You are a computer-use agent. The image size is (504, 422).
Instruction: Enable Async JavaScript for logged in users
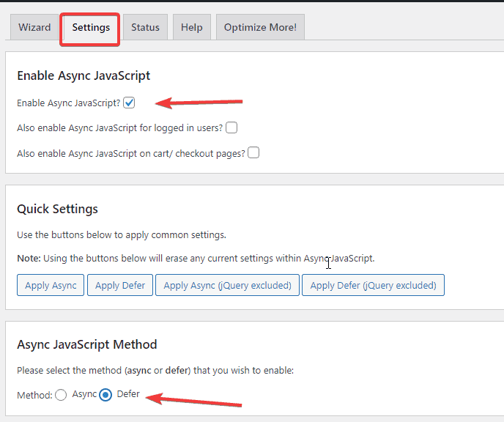click(x=231, y=128)
